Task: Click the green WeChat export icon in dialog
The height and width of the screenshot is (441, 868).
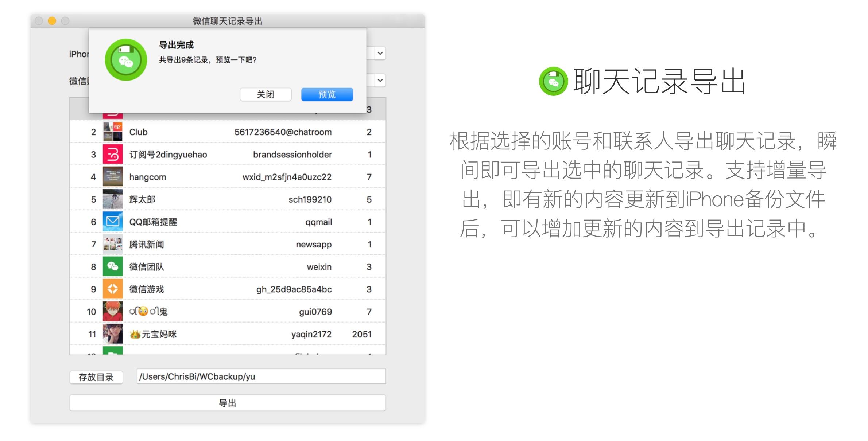Action: pos(126,60)
